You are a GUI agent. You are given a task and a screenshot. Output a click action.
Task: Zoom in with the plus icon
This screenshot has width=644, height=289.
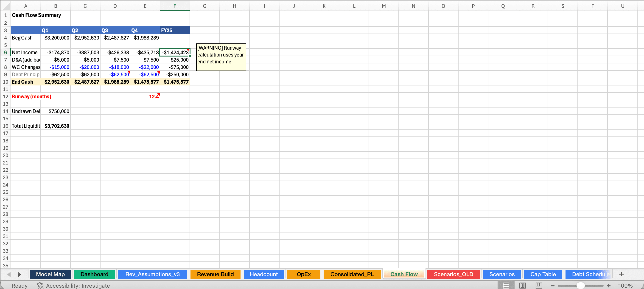click(x=609, y=285)
